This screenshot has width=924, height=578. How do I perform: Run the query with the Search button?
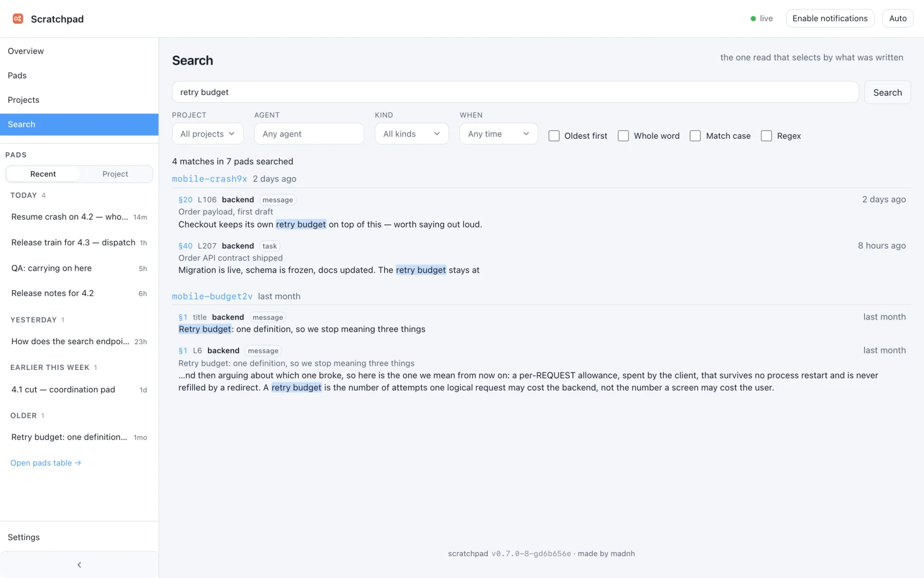888,92
